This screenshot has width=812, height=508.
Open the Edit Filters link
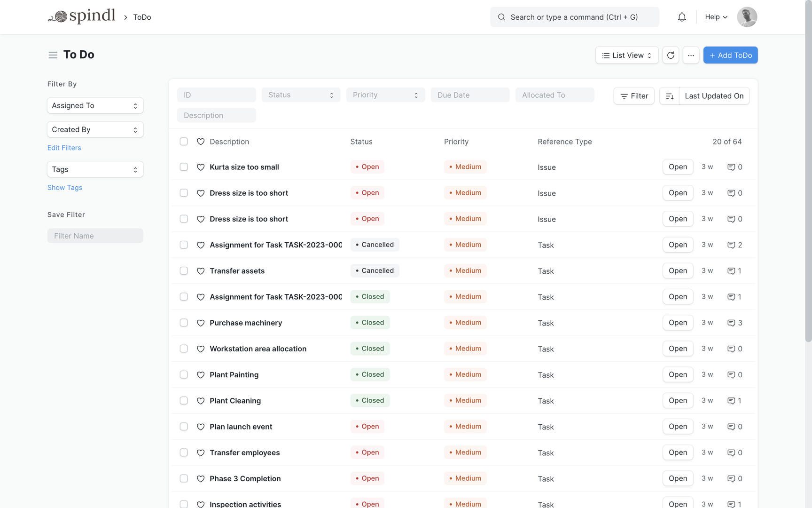[64, 148]
